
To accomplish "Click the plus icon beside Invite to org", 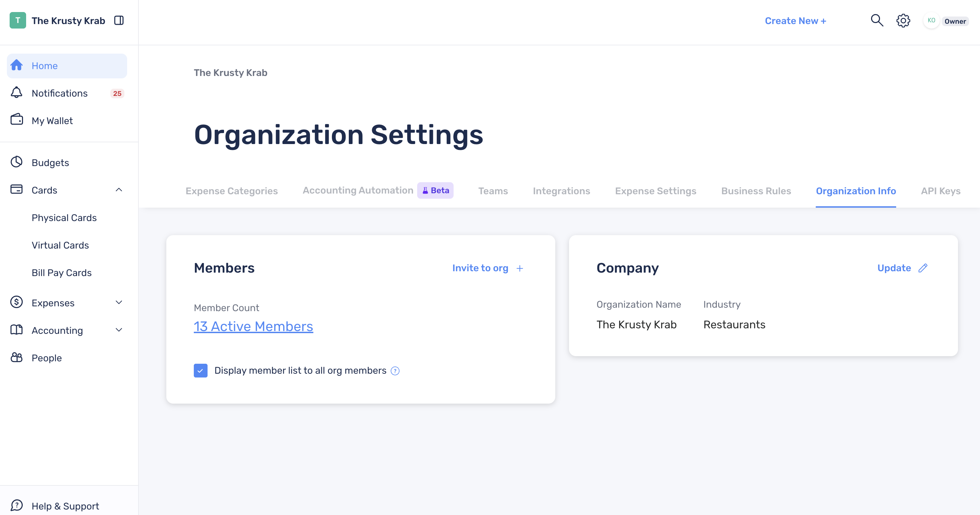I will (x=520, y=269).
